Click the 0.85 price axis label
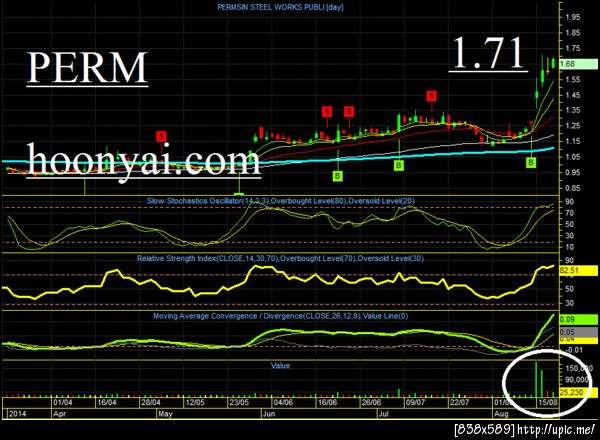Viewport: 600px width, 440px height. click(x=573, y=188)
